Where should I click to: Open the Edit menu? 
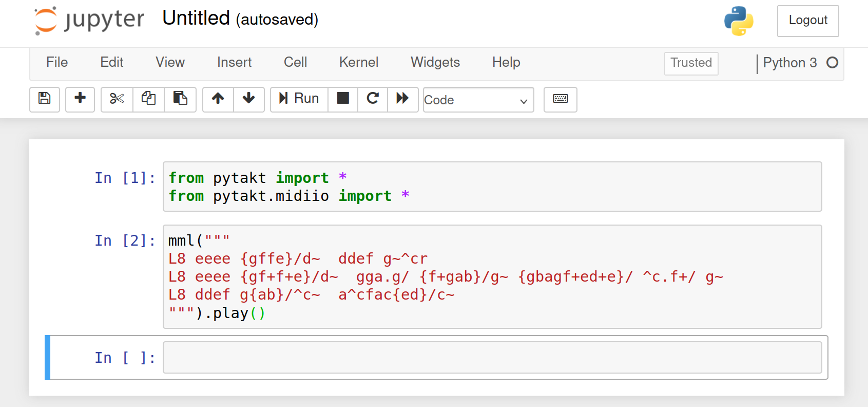[x=112, y=62]
